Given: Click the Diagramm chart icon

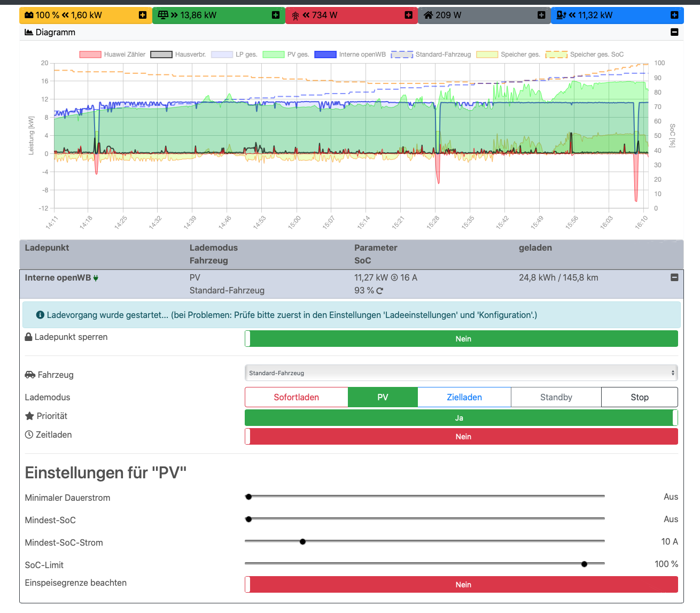Looking at the screenshot, I should [29, 32].
